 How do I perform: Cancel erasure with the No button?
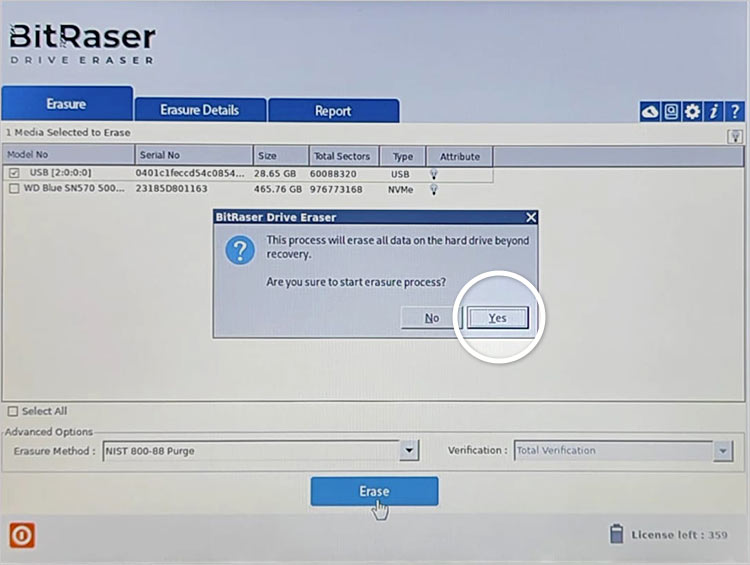pyautogui.click(x=431, y=318)
